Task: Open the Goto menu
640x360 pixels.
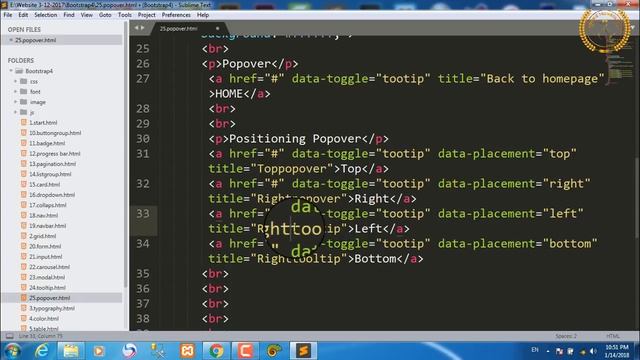Action: click(x=105, y=15)
